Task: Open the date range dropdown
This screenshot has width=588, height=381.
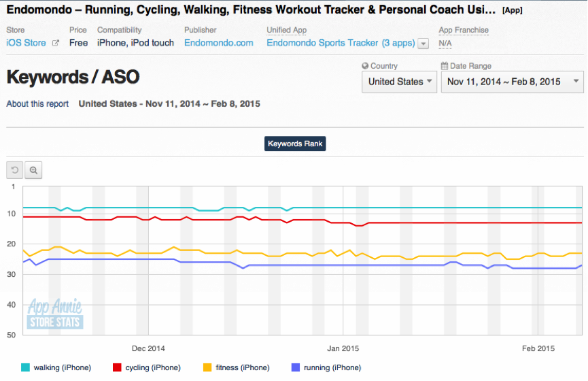Action: pyautogui.click(x=512, y=82)
